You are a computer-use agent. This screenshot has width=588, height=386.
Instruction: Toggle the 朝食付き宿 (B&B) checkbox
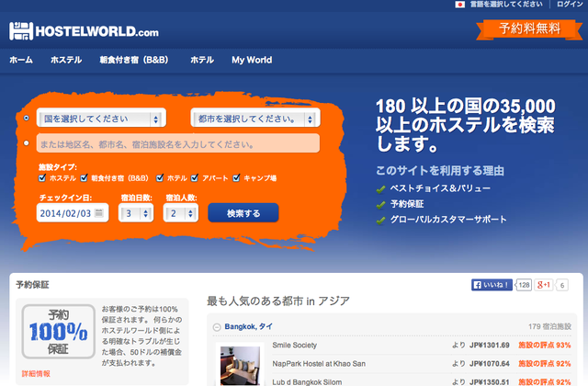point(84,177)
